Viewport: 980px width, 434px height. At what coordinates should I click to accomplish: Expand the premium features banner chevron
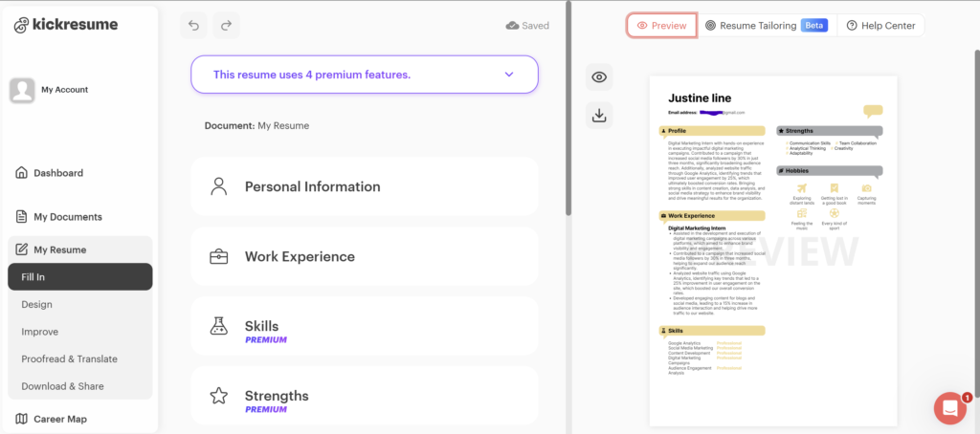pos(509,75)
